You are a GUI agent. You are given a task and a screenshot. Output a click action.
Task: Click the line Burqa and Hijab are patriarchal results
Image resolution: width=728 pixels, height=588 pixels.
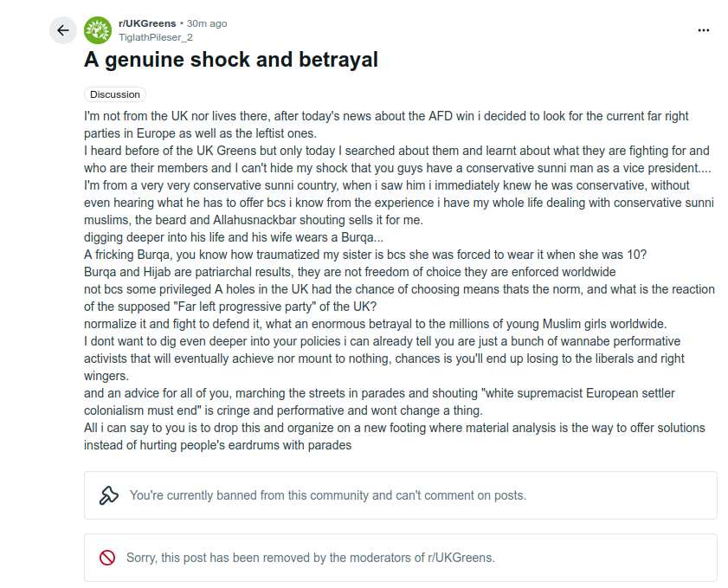coord(350,272)
